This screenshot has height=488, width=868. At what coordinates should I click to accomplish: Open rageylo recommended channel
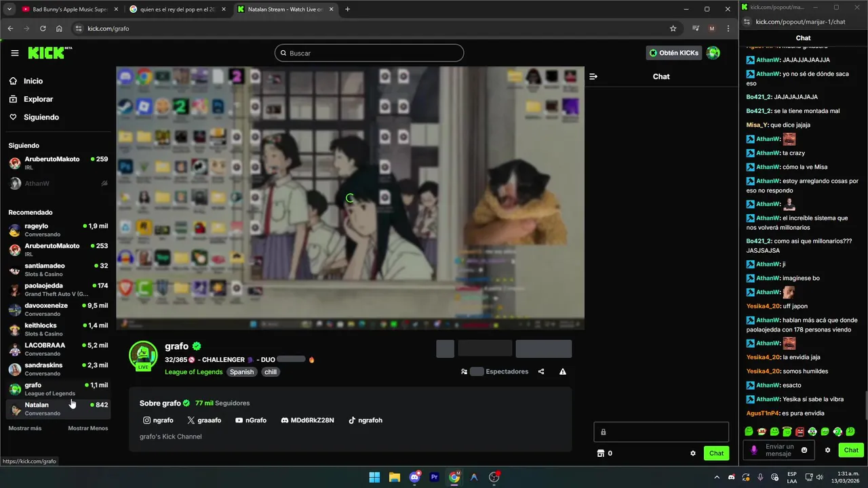click(x=58, y=230)
